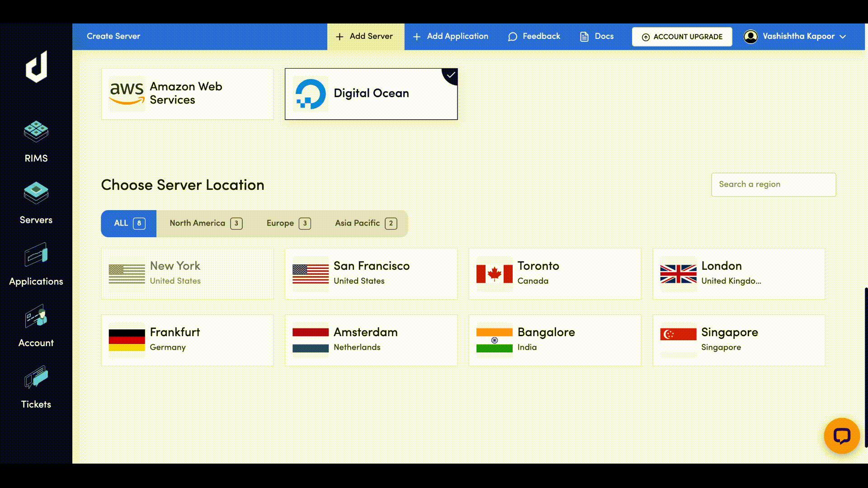Click the Singapore flag

[678, 340]
